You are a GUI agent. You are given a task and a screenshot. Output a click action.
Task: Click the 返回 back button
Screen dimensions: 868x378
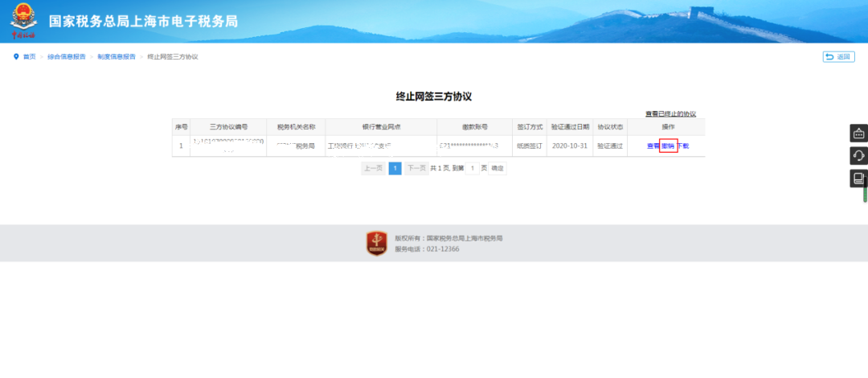coord(838,56)
